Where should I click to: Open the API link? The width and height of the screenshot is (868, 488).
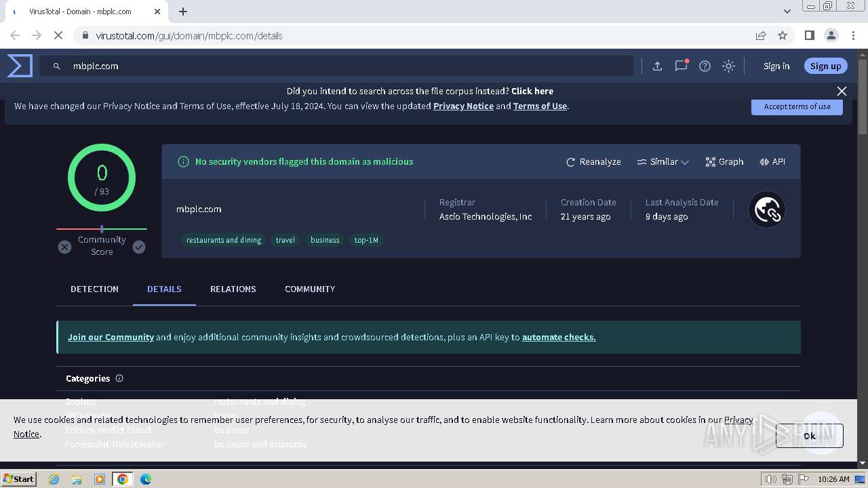772,161
